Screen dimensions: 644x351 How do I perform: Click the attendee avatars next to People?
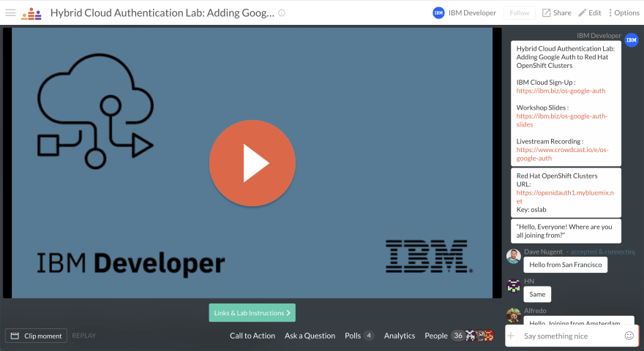[479, 336]
